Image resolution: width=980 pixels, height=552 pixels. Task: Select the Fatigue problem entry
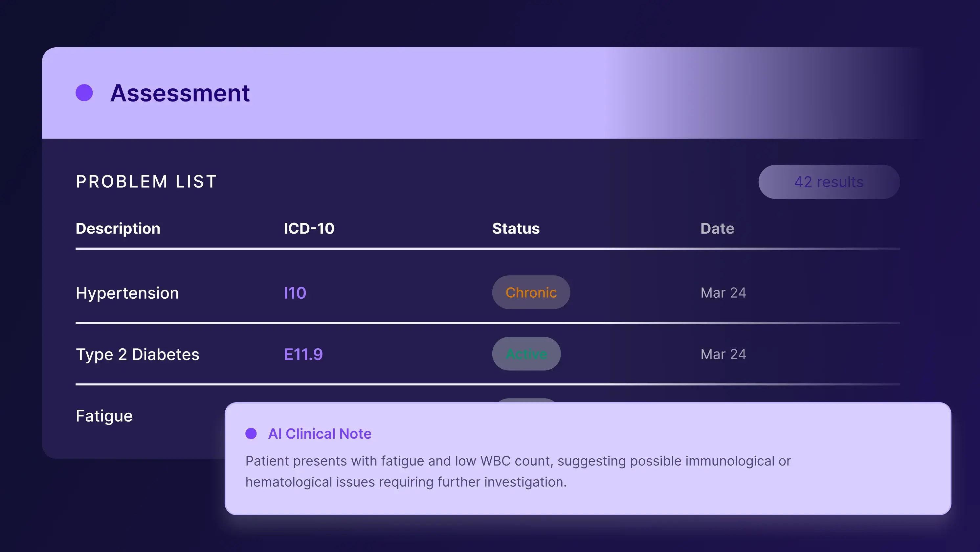coord(104,416)
